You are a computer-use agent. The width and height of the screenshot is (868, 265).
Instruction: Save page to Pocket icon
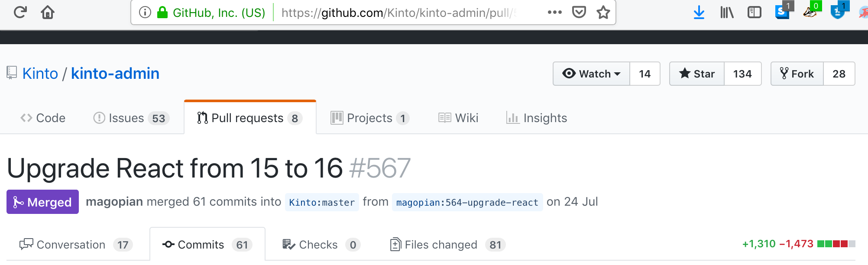pos(579,12)
